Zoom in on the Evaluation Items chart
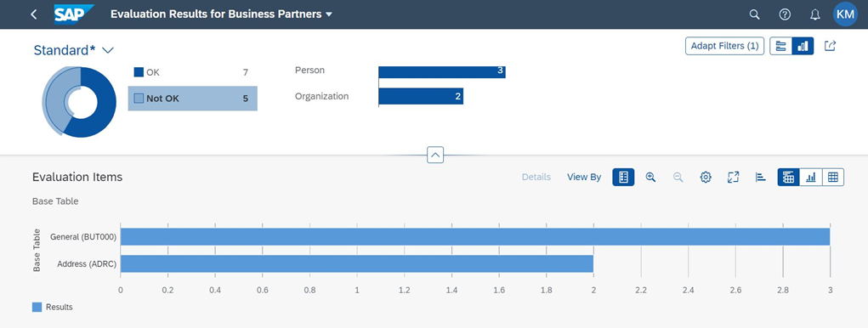This screenshot has width=868, height=328. point(650,177)
